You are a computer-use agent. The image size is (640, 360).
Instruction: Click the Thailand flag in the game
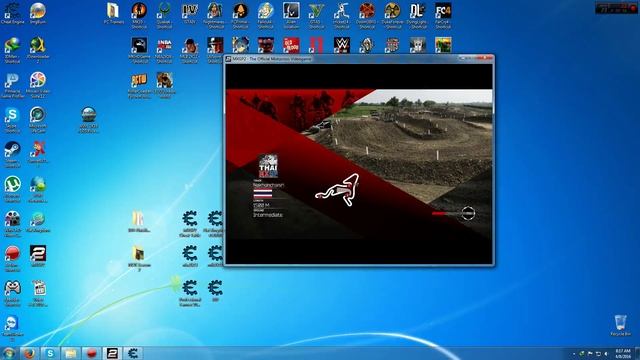click(x=263, y=193)
